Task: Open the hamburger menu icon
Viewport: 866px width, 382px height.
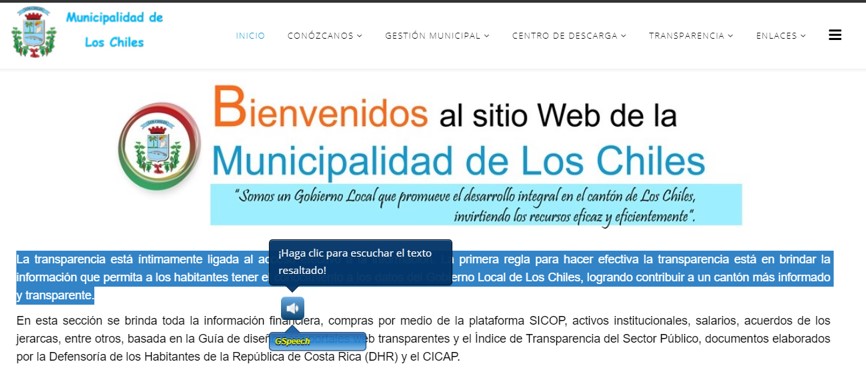Action: click(835, 35)
